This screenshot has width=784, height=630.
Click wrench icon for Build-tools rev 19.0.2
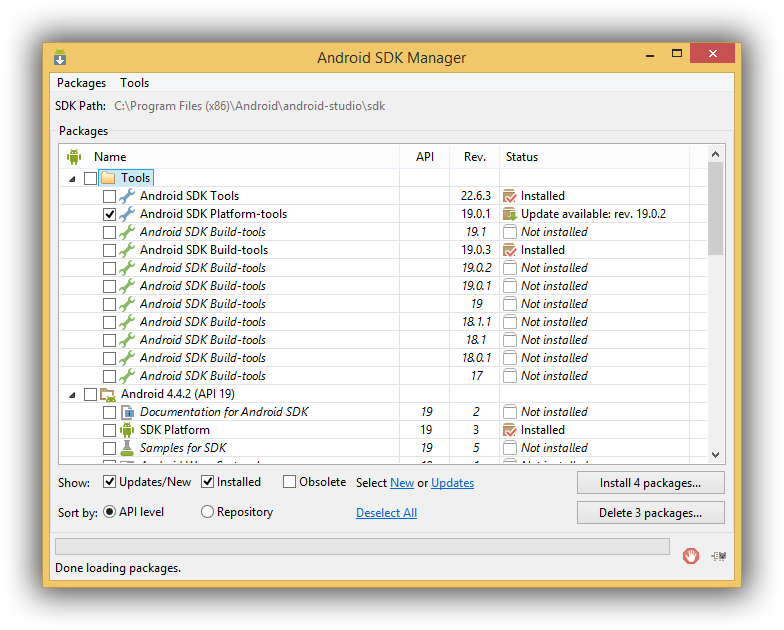[127, 268]
